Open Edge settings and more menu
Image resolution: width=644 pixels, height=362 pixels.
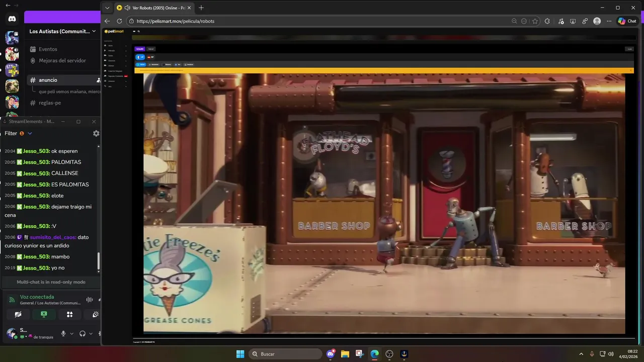pos(609,21)
